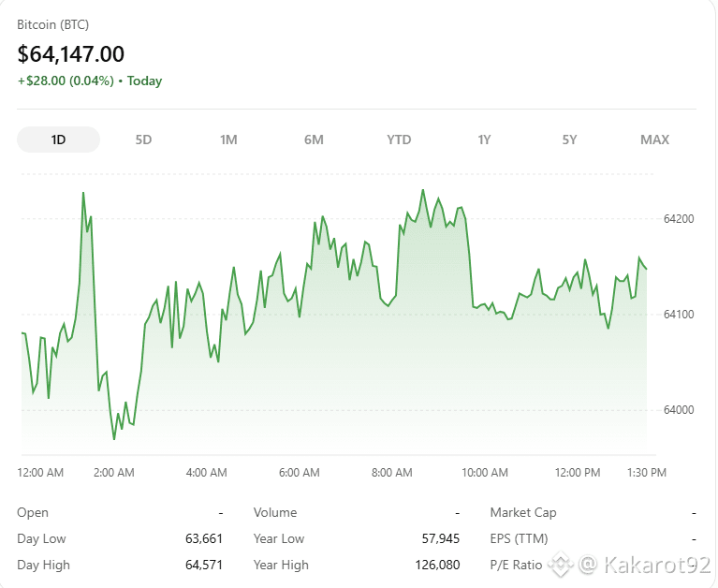The width and height of the screenshot is (718, 588).
Task: Click the 10:00 AM time label
Action: pyautogui.click(x=485, y=473)
